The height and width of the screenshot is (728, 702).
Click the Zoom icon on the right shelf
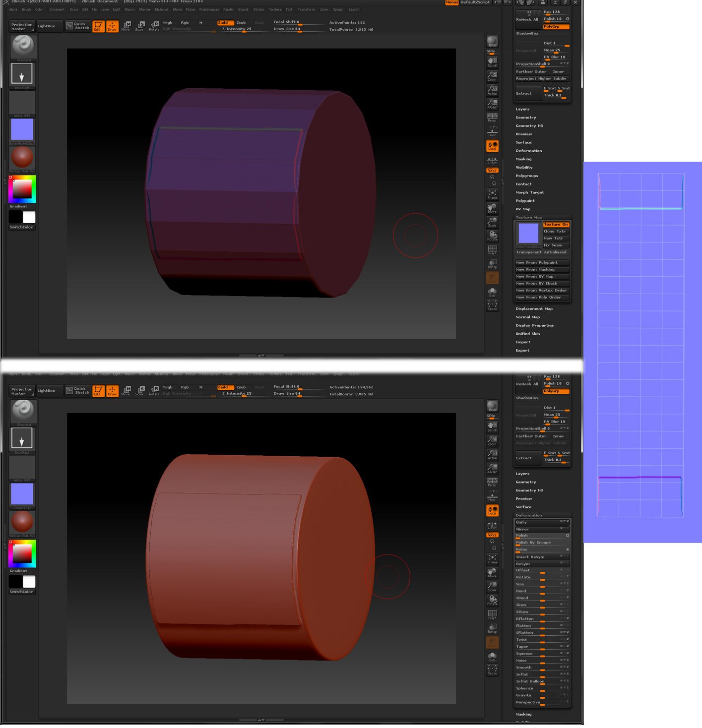492,75
